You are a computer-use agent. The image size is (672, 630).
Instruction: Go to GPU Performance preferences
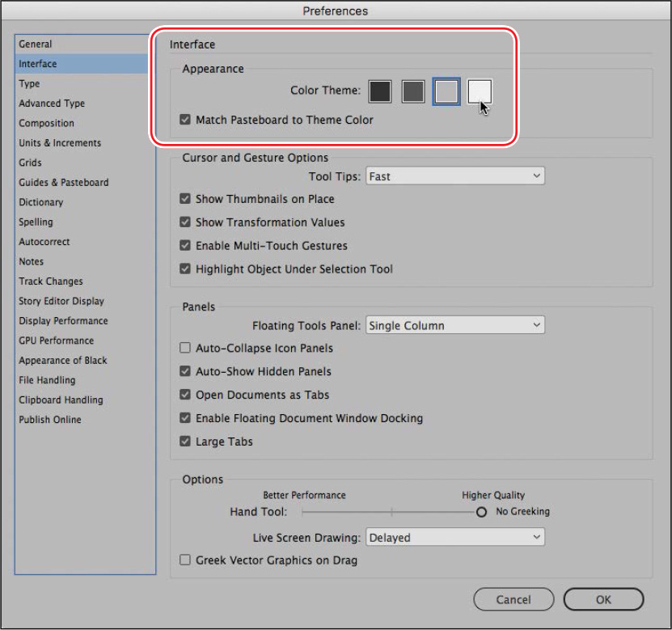[57, 340]
